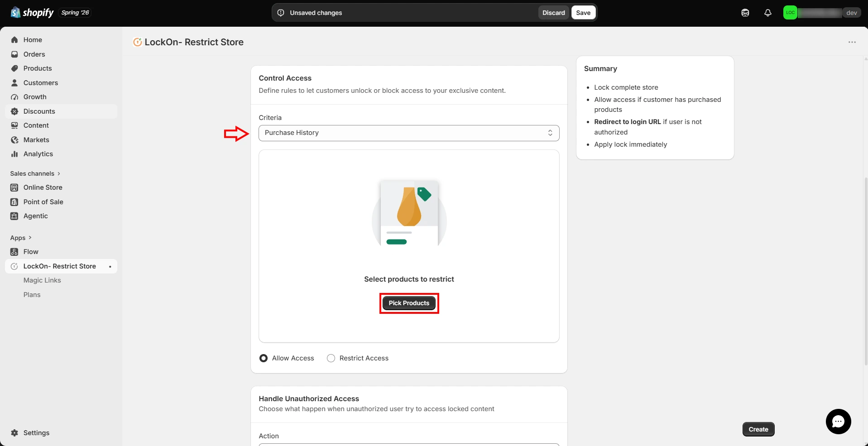Click 'Redirect to login URL' summary item
The height and width of the screenshot is (446, 868).
point(648,127)
